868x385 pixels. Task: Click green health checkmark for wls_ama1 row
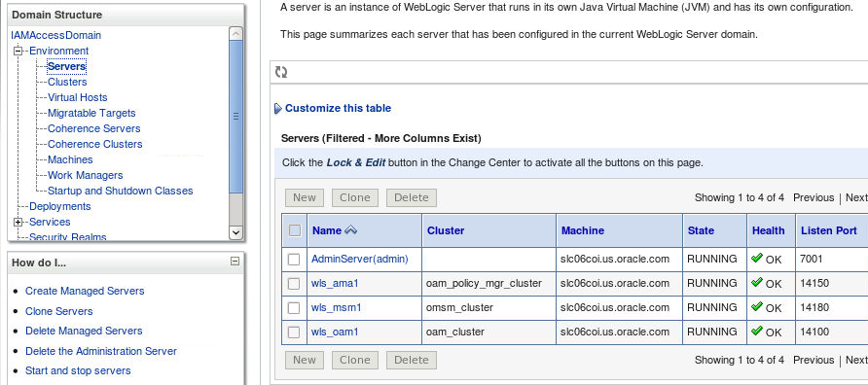tap(757, 282)
